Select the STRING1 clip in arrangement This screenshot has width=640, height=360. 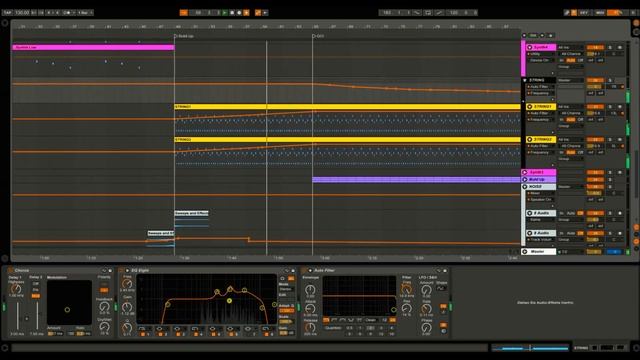pyautogui.click(x=347, y=107)
